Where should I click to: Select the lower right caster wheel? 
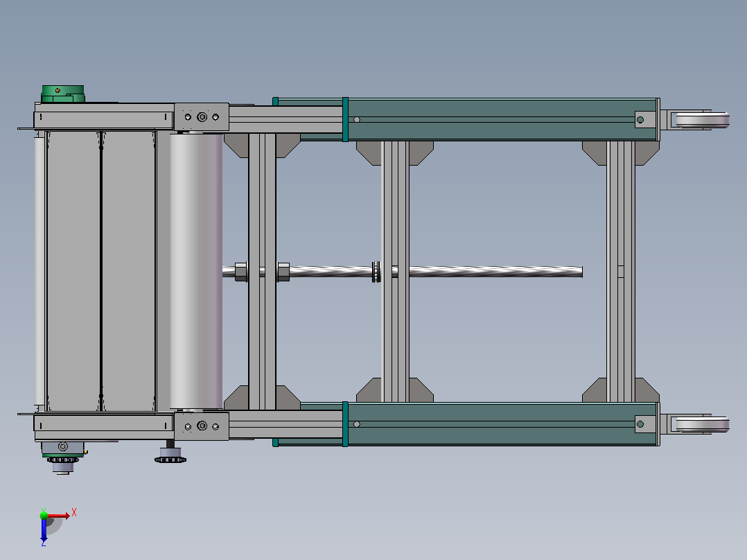coord(702,424)
